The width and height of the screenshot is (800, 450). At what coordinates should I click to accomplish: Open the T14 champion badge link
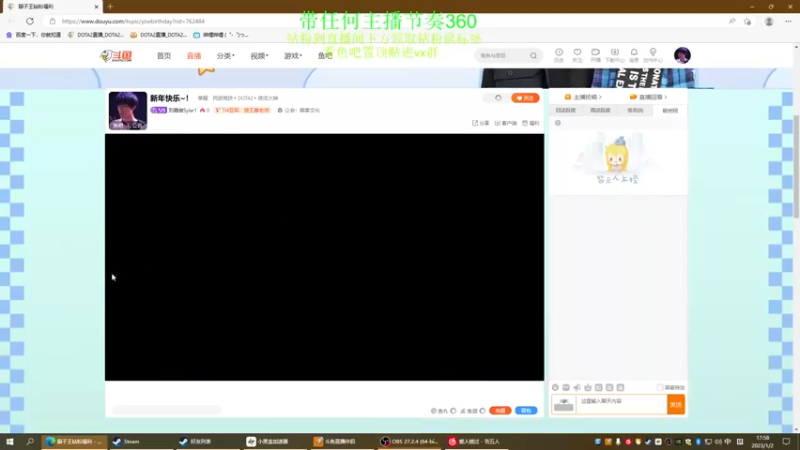[x=242, y=110]
